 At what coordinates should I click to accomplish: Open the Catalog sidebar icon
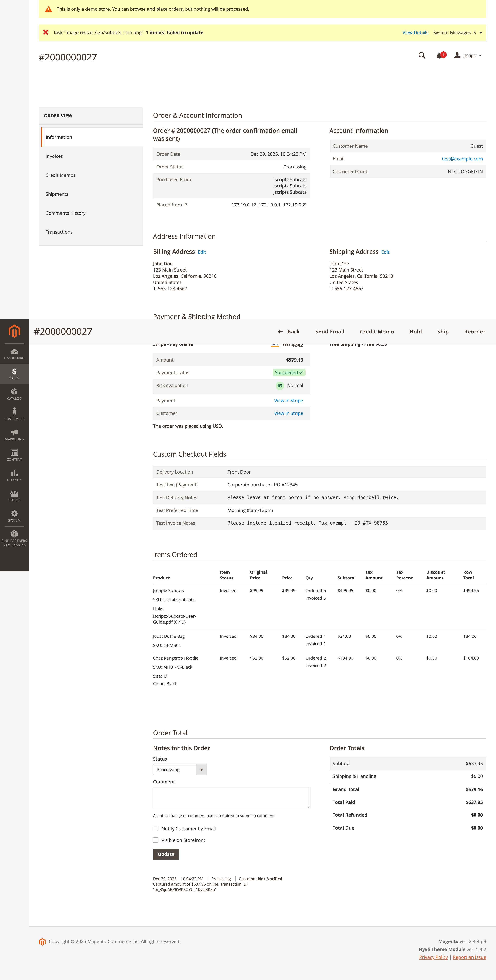click(x=14, y=394)
